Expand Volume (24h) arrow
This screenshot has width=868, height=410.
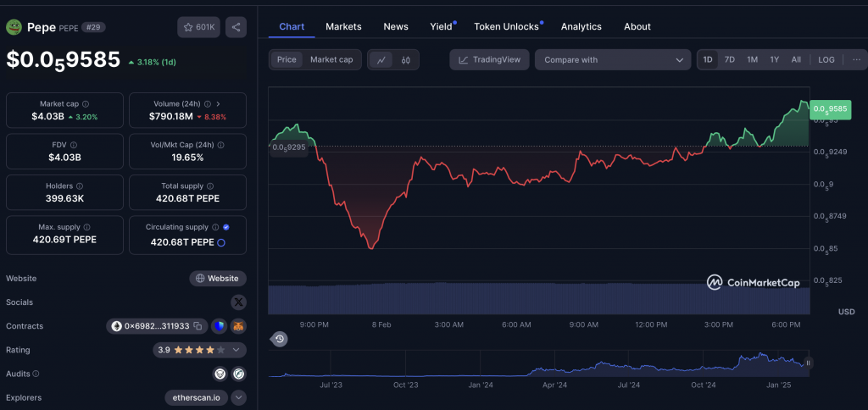[x=218, y=104]
